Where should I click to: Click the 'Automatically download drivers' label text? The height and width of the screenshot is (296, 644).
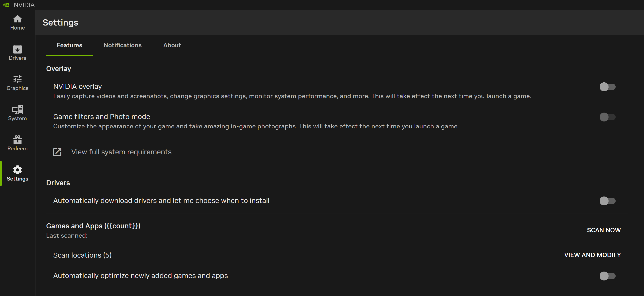tap(161, 201)
